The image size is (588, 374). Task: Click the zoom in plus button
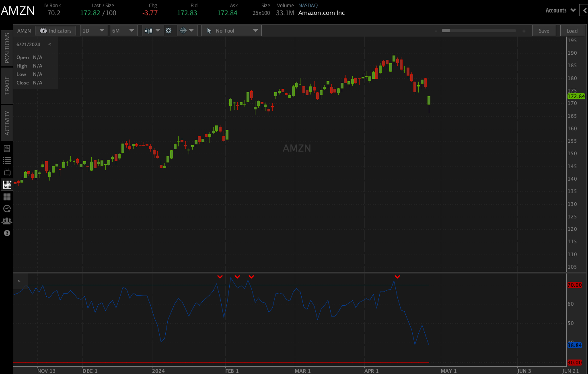524,31
